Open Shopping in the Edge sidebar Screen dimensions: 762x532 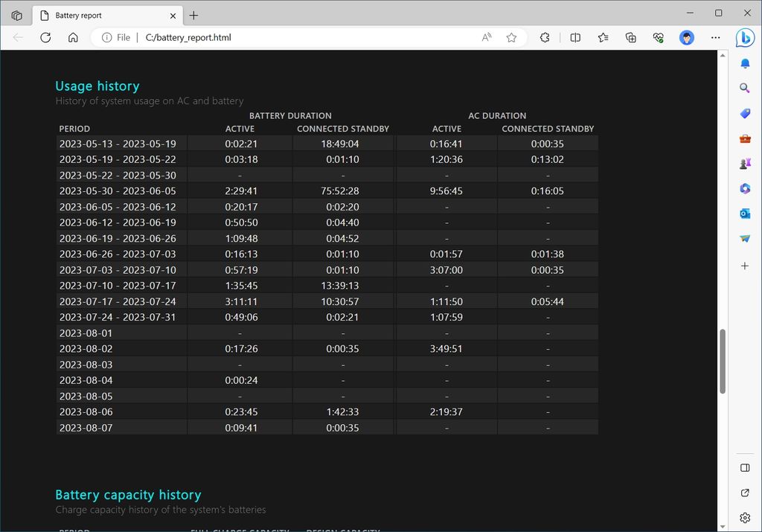pos(745,113)
